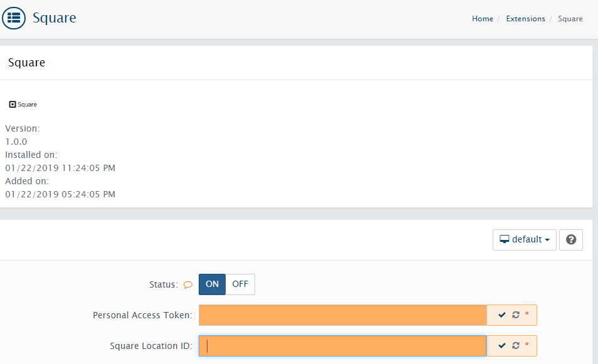Switch Status to ON
598x364 pixels.
(212, 284)
